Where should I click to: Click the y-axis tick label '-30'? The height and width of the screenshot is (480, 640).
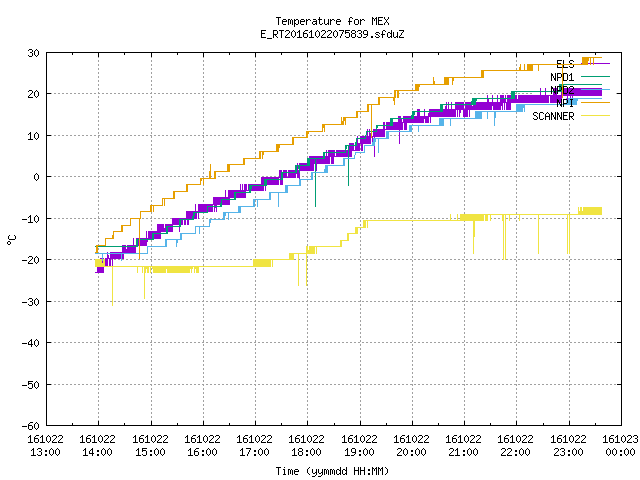click(x=31, y=302)
